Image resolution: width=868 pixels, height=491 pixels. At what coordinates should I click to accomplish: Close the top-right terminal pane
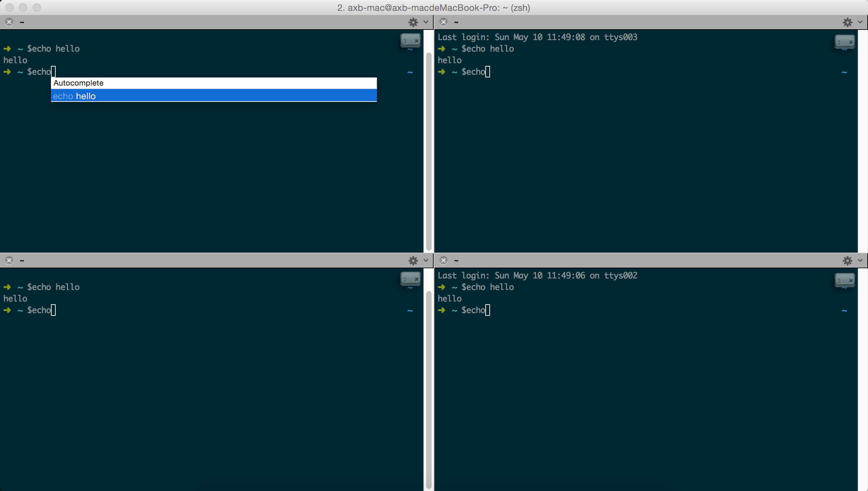(444, 22)
